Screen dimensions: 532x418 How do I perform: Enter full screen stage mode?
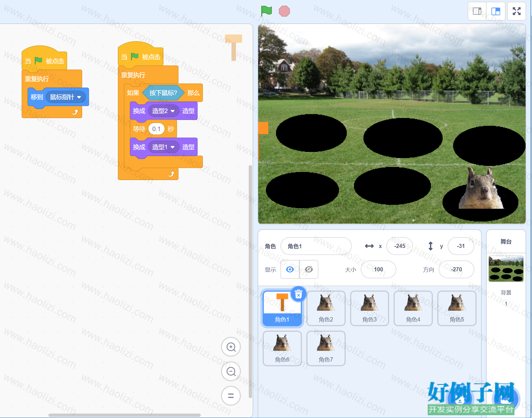coord(517,11)
